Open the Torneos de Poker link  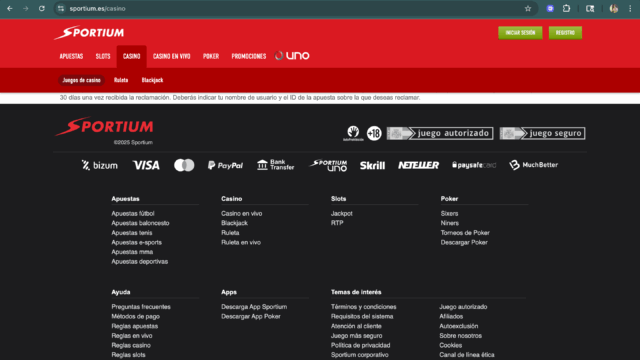[x=465, y=233]
